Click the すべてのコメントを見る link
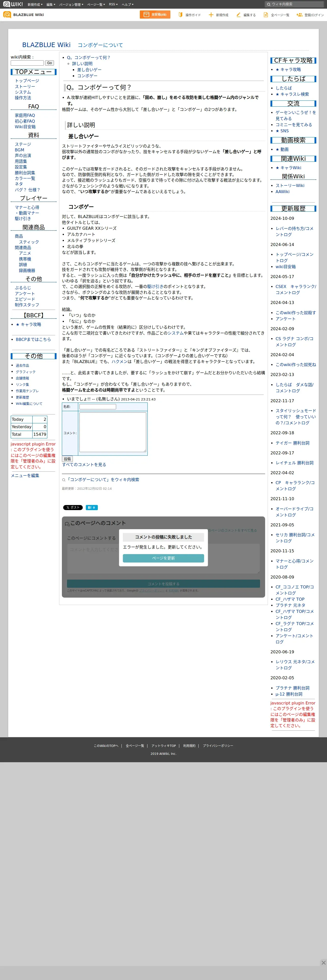This screenshot has height=980, width=327. (x=84, y=465)
